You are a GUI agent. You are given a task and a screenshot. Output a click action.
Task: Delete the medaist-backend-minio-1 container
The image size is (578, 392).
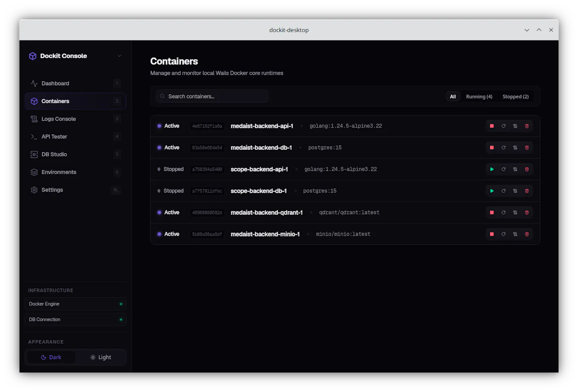coord(527,234)
